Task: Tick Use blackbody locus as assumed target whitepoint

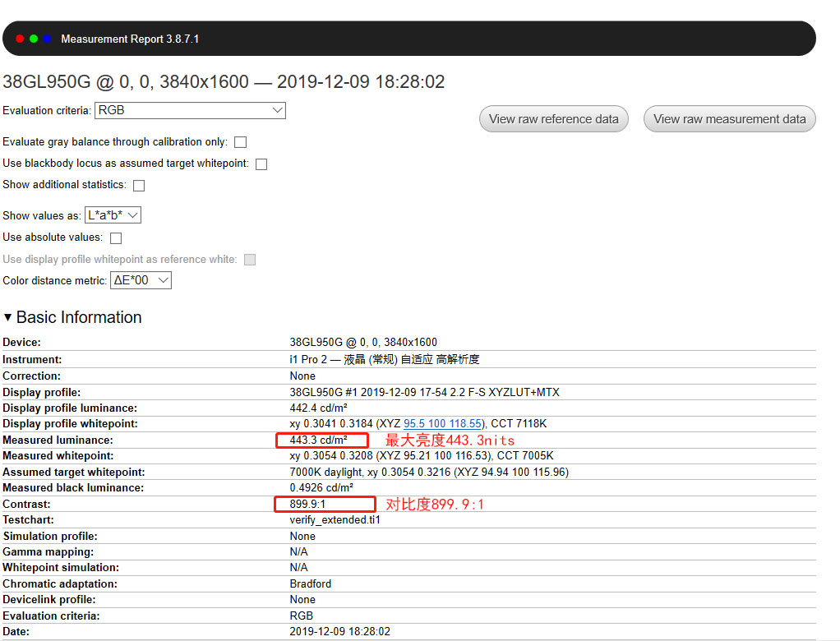Action: point(261,164)
